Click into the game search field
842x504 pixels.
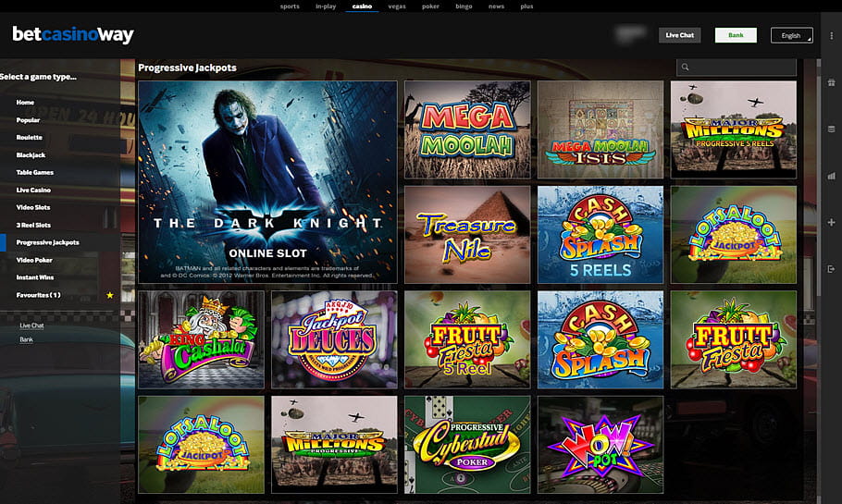click(737, 68)
